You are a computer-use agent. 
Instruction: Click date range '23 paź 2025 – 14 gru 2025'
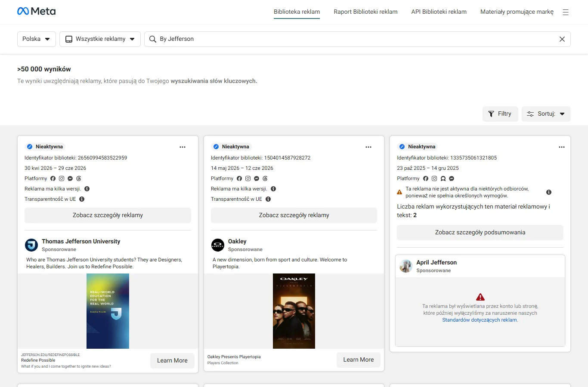coord(428,168)
